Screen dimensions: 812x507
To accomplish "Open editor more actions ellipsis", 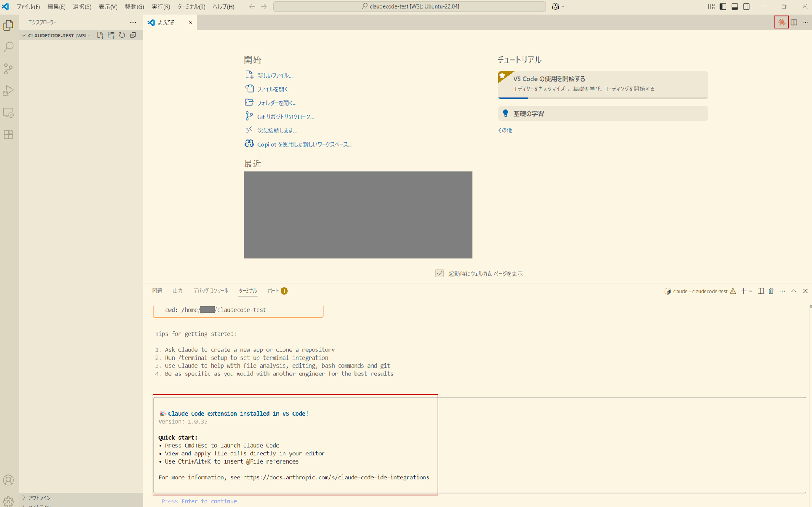I will click(806, 22).
